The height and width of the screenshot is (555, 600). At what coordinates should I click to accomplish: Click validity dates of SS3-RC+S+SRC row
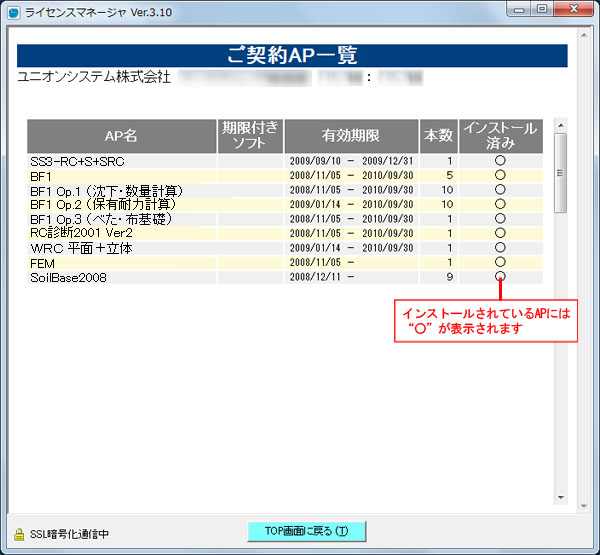coord(351,161)
